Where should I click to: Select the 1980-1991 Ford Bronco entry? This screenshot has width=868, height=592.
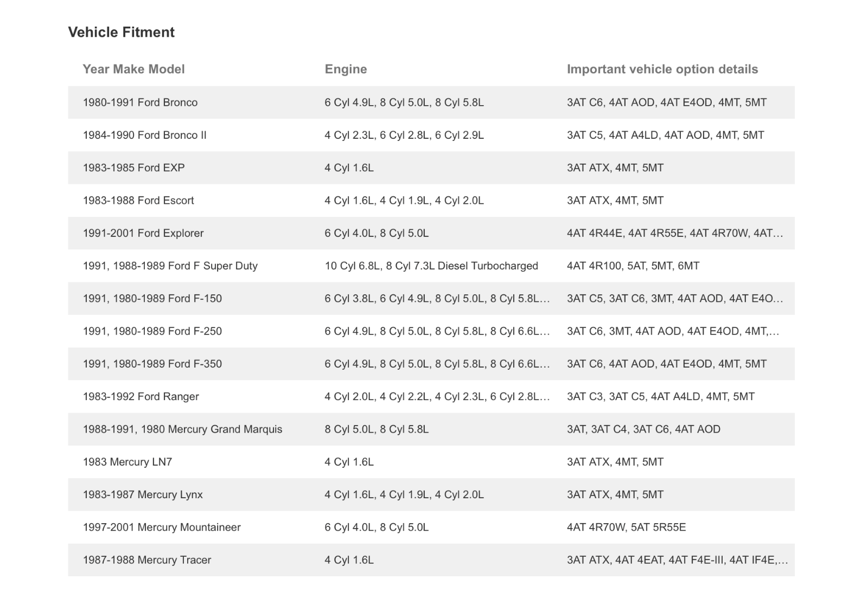140,102
